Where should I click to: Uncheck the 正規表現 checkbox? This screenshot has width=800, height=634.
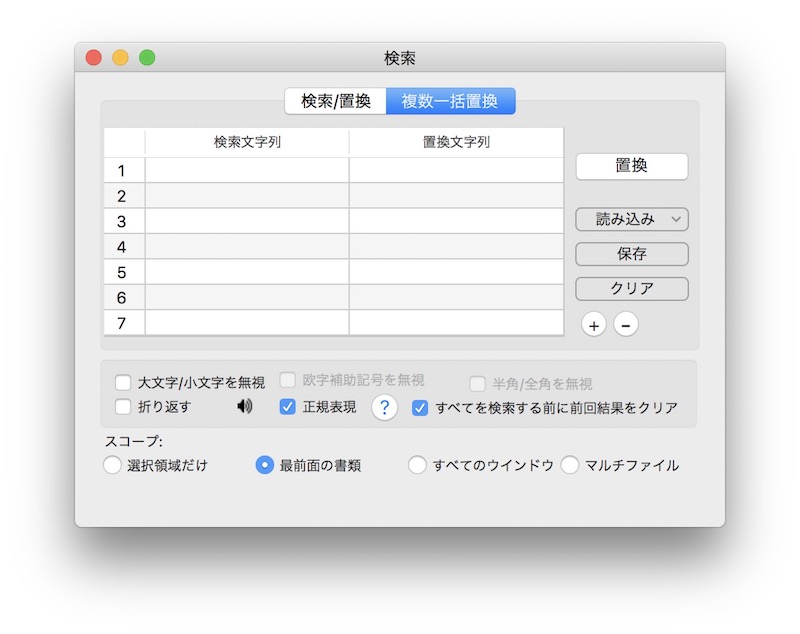288,407
